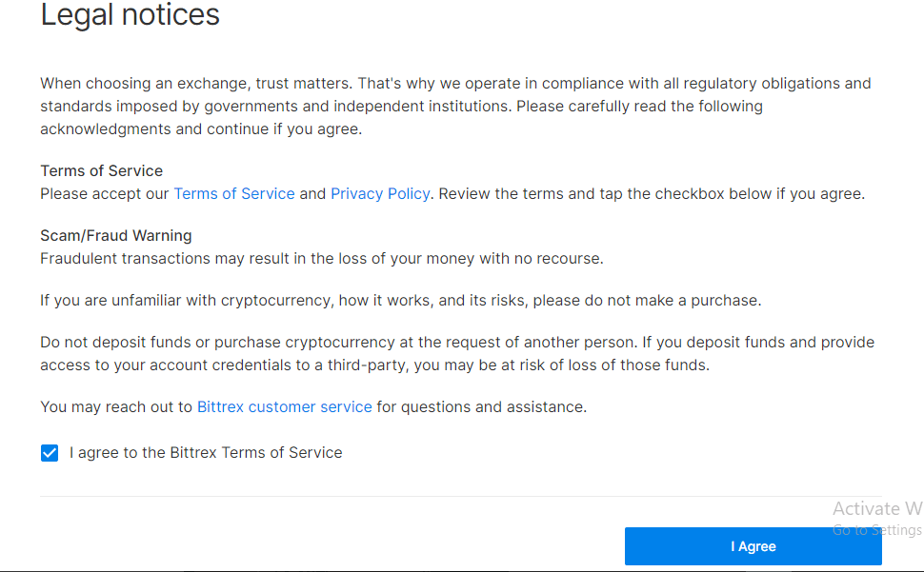
Task: Click the "Please accept our" text
Action: pos(105,194)
